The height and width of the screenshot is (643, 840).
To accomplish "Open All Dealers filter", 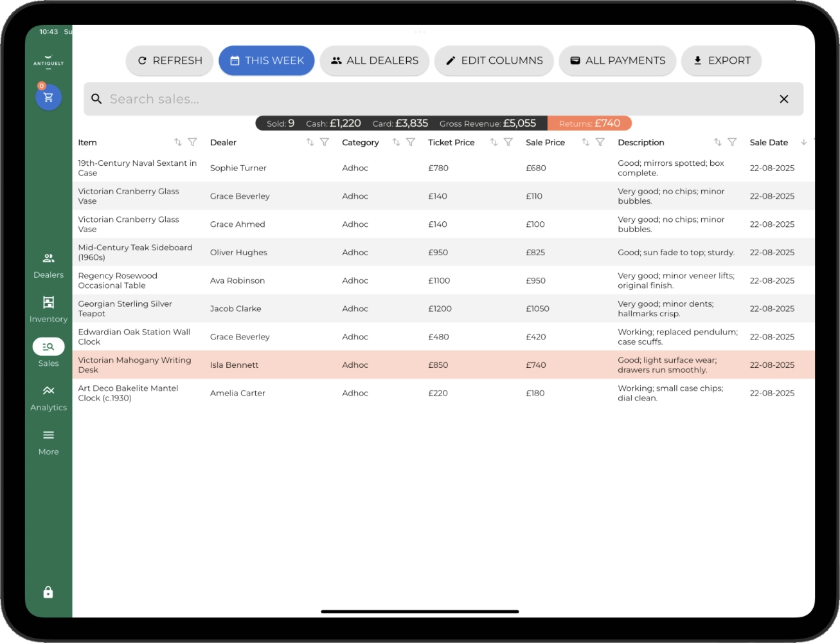I will 375,60.
